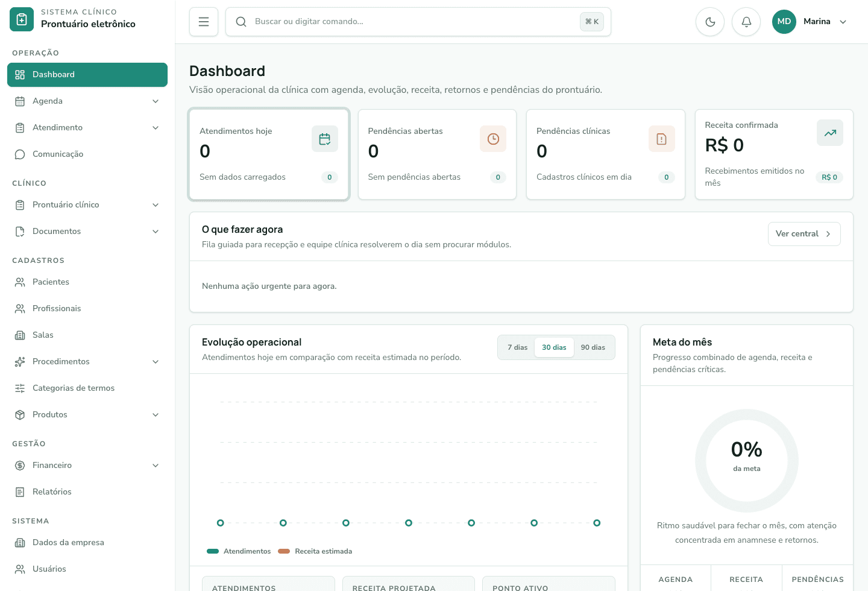Click the Relatórios document icon
The width and height of the screenshot is (868, 591).
pyautogui.click(x=20, y=492)
